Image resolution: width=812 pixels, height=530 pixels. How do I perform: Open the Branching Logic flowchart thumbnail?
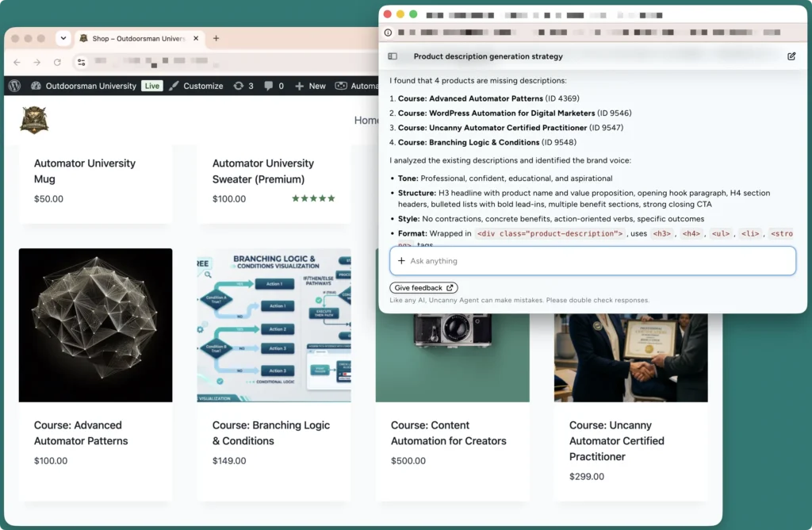coord(274,325)
